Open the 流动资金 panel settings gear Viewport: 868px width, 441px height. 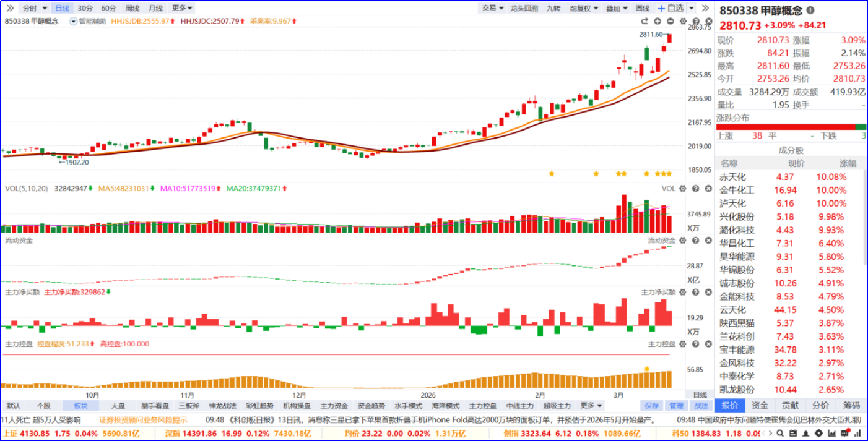(683, 240)
